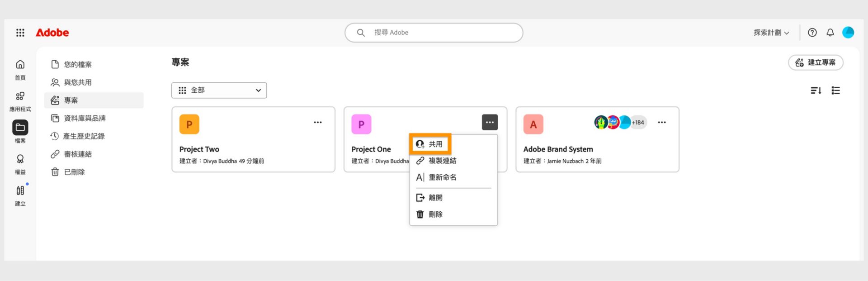Click the 建立專案 button
868x281 pixels.
816,62
